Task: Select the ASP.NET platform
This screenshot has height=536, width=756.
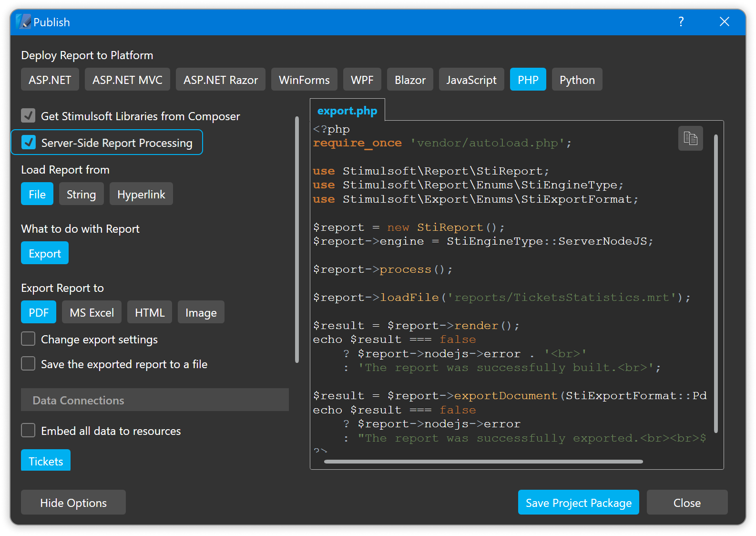Action: tap(50, 80)
